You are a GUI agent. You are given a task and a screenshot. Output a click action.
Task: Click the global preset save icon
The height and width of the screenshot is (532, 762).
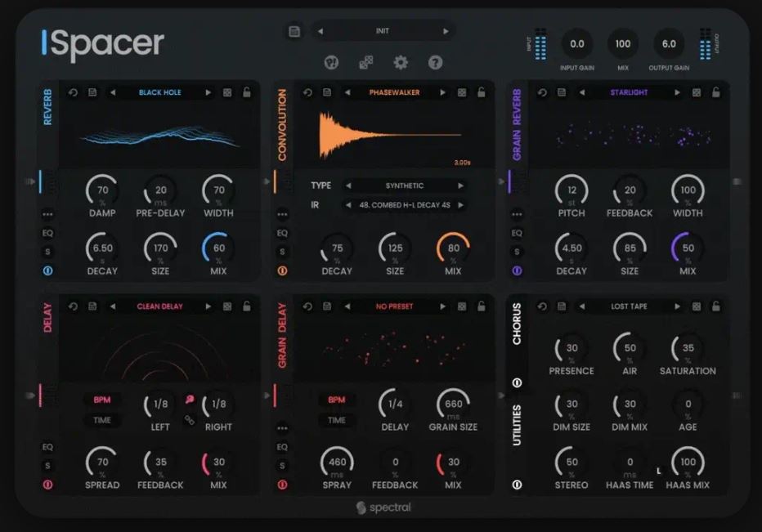294,32
